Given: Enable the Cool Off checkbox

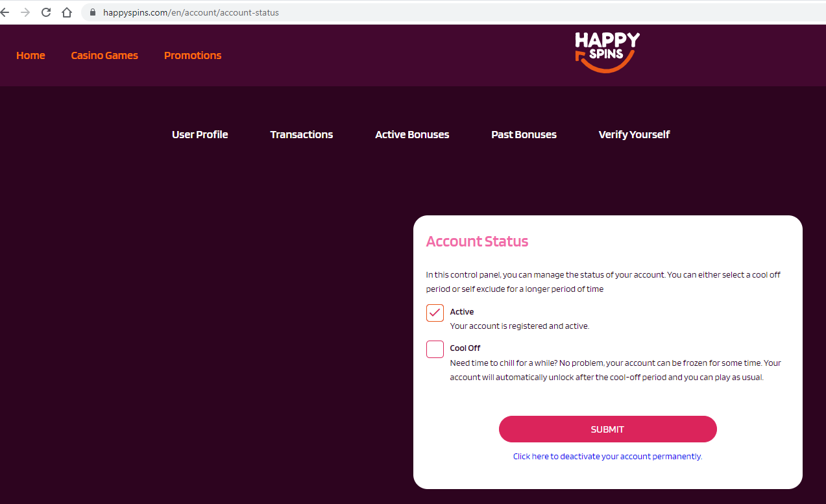Looking at the screenshot, I should tap(435, 349).
